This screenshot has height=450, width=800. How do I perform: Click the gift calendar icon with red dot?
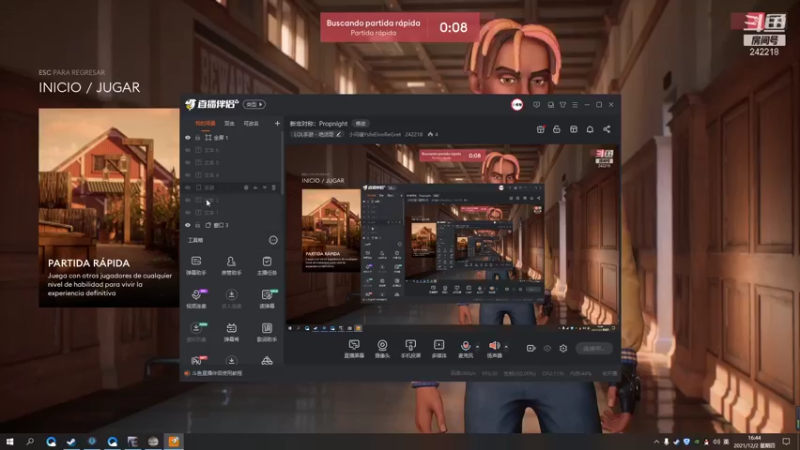540,129
